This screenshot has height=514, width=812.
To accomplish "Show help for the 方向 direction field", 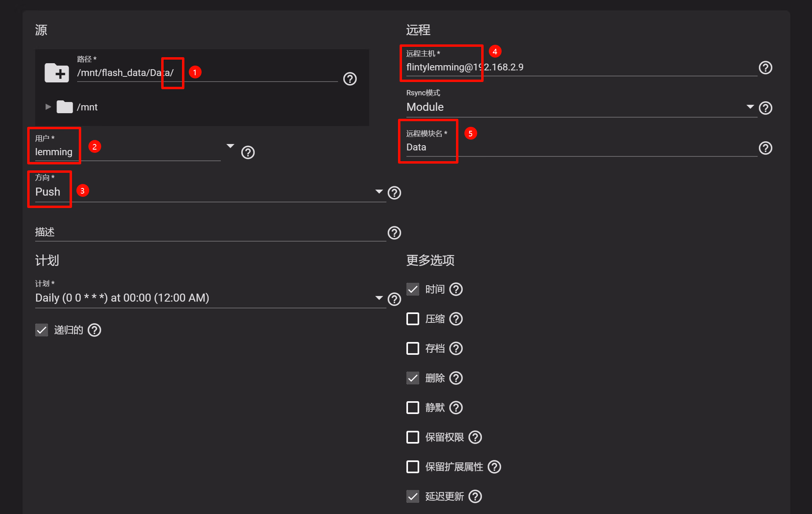I will pyautogui.click(x=394, y=193).
